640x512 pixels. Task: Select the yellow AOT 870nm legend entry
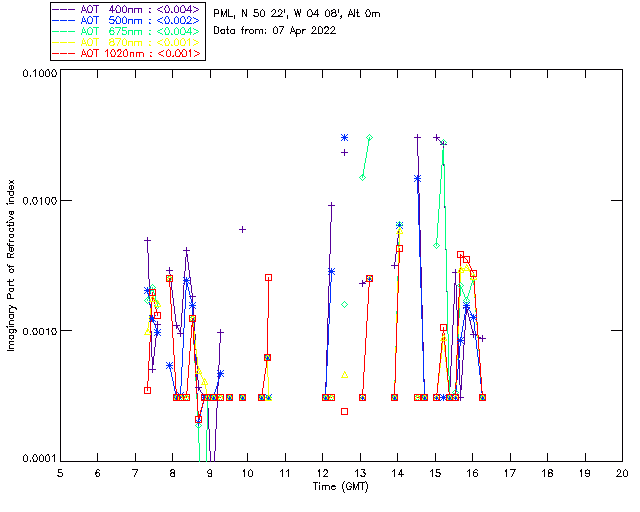tap(130, 43)
